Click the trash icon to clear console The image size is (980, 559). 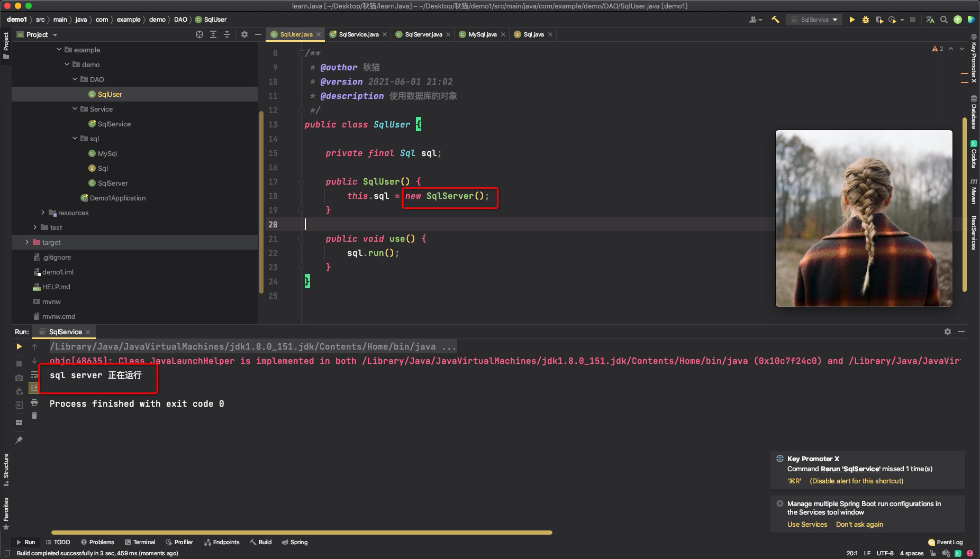[x=34, y=416]
